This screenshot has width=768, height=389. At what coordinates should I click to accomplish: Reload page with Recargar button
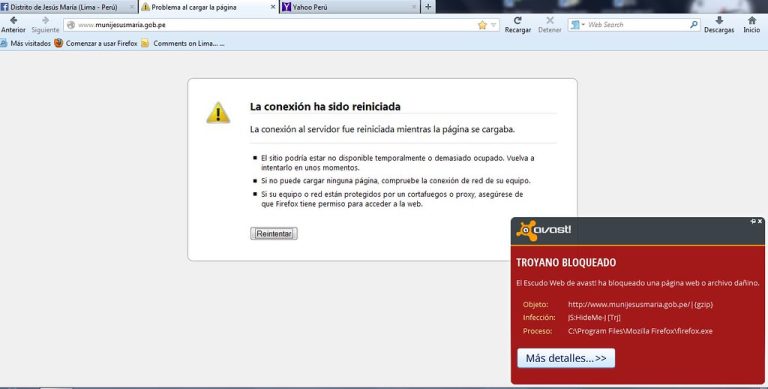point(518,24)
